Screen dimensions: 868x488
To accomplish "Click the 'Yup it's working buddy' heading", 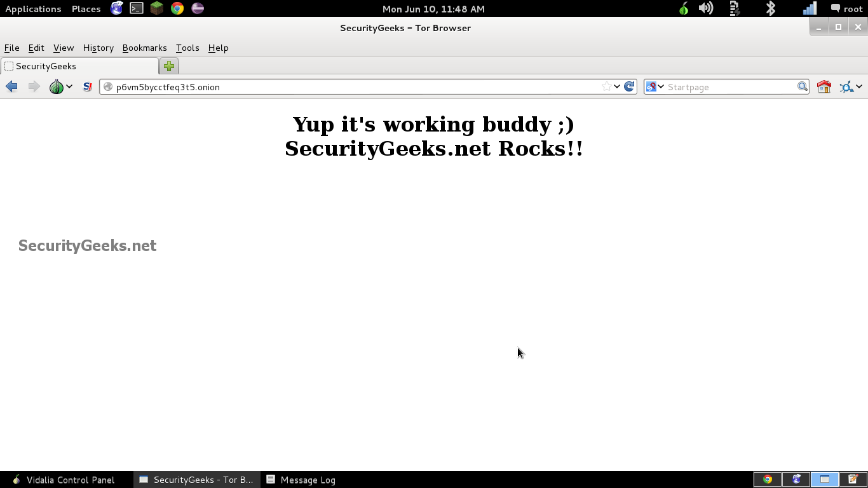I will pyautogui.click(x=433, y=124).
